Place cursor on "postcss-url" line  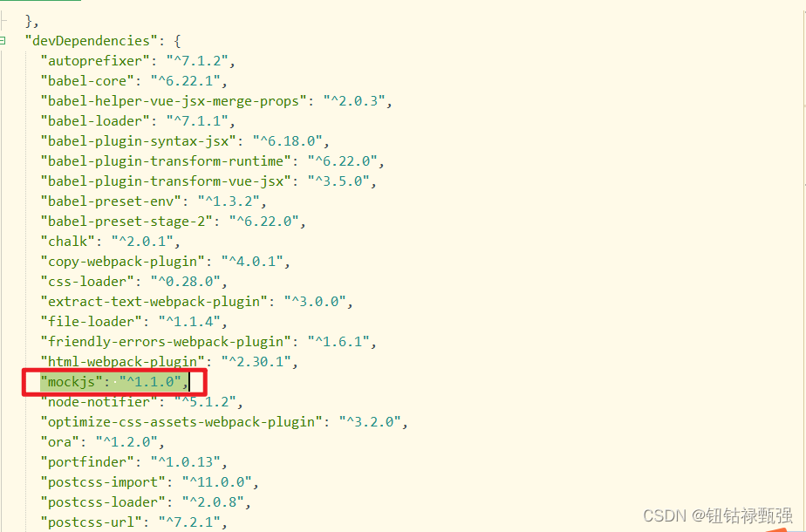click(x=133, y=522)
